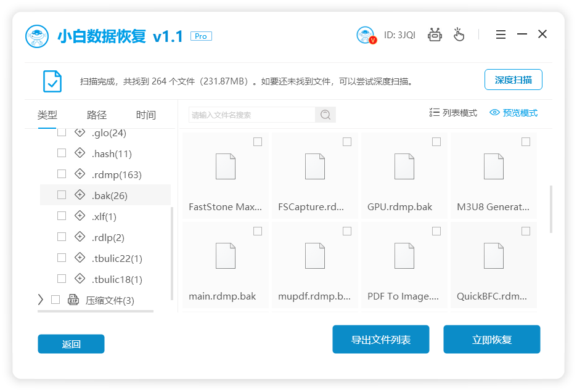Switch to the 路径 tab

point(97,115)
